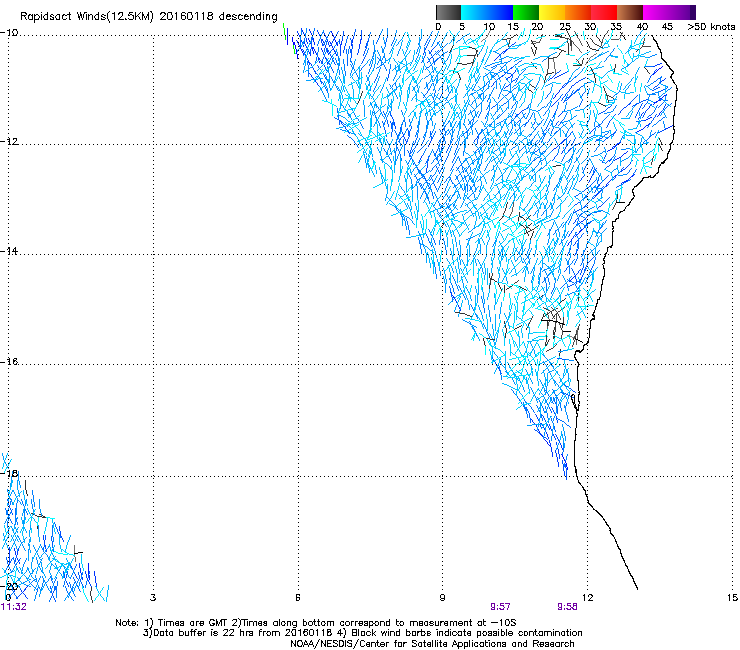Select the red 30-35 knots color bar segment
The height and width of the screenshot is (650, 740).
point(604,12)
